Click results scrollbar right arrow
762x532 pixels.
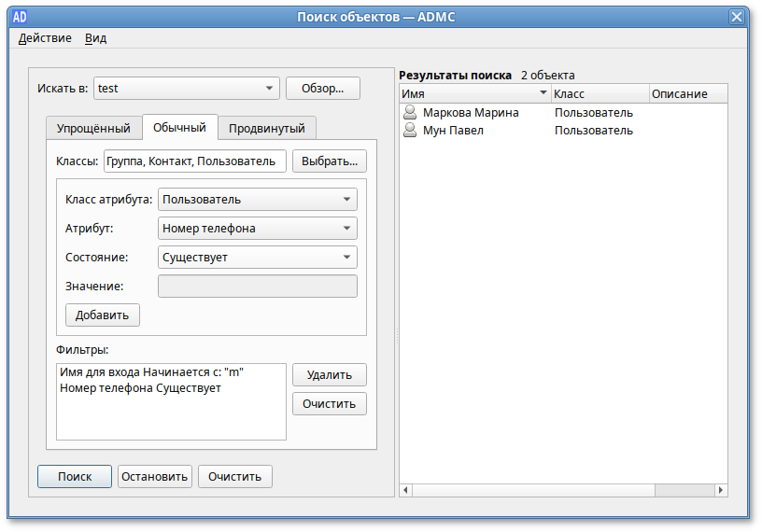click(x=721, y=490)
